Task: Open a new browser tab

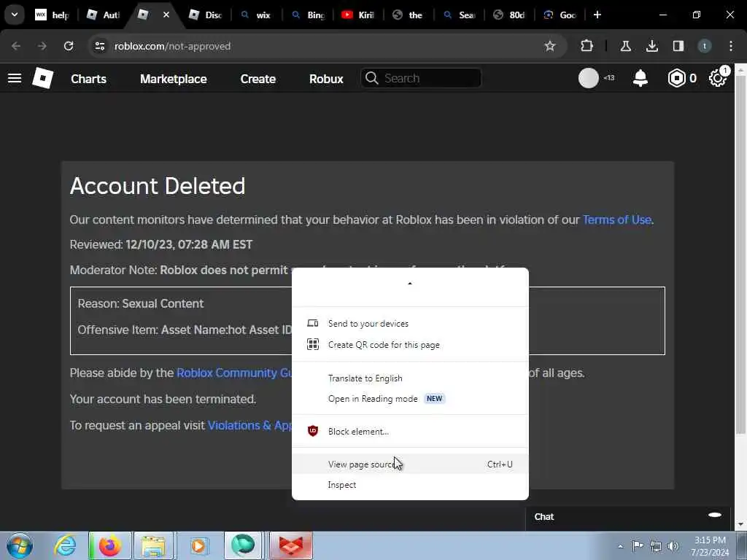Action: (x=597, y=15)
